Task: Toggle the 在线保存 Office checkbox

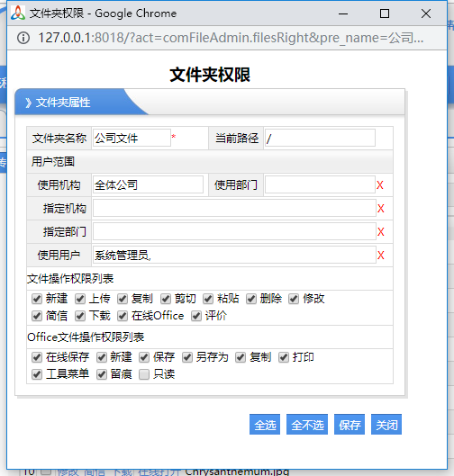Action: click(37, 357)
